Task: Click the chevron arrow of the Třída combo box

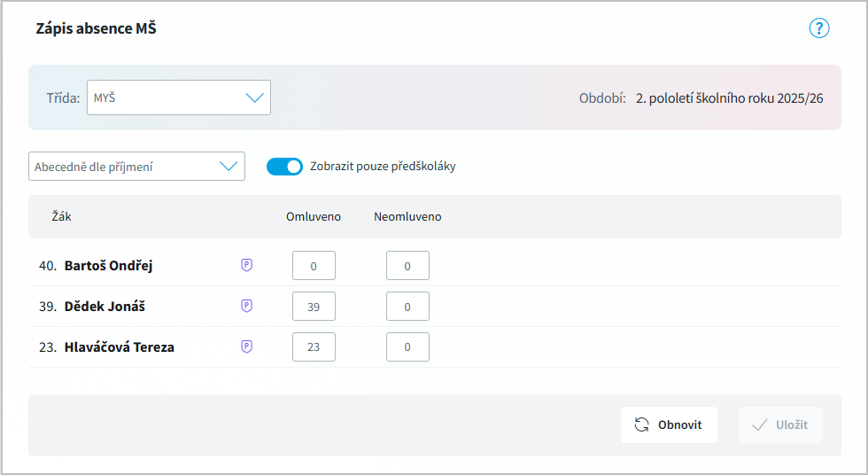Action: 254,97
